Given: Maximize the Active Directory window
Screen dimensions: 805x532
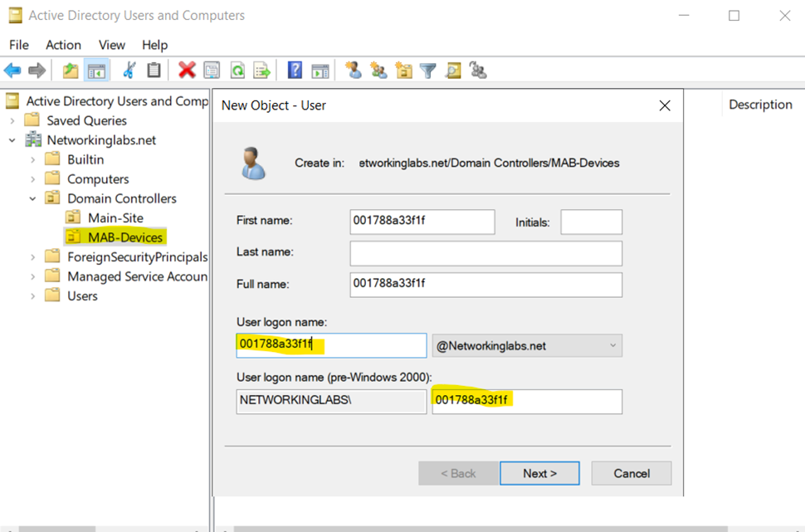Looking at the screenshot, I should pos(734,16).
